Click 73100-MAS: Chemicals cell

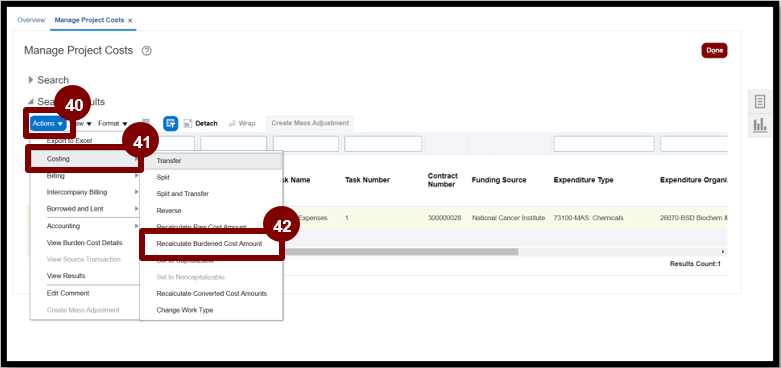coord(588,218)
